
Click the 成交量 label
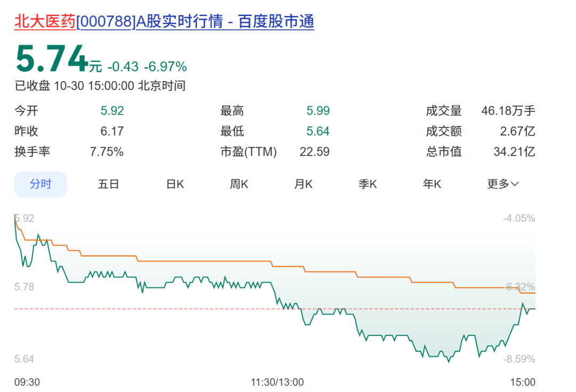coord(444,110)
